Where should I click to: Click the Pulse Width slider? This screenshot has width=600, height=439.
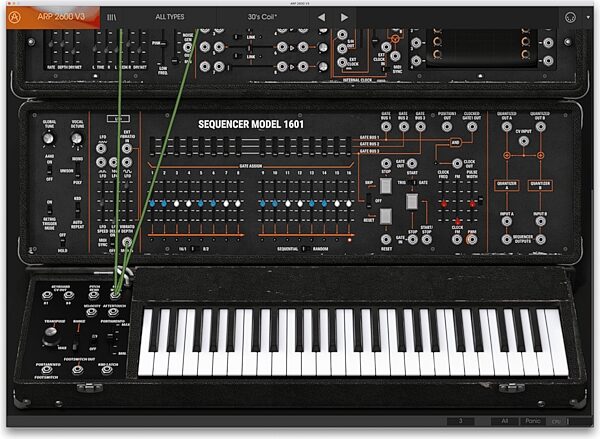[x=473, y=204]
